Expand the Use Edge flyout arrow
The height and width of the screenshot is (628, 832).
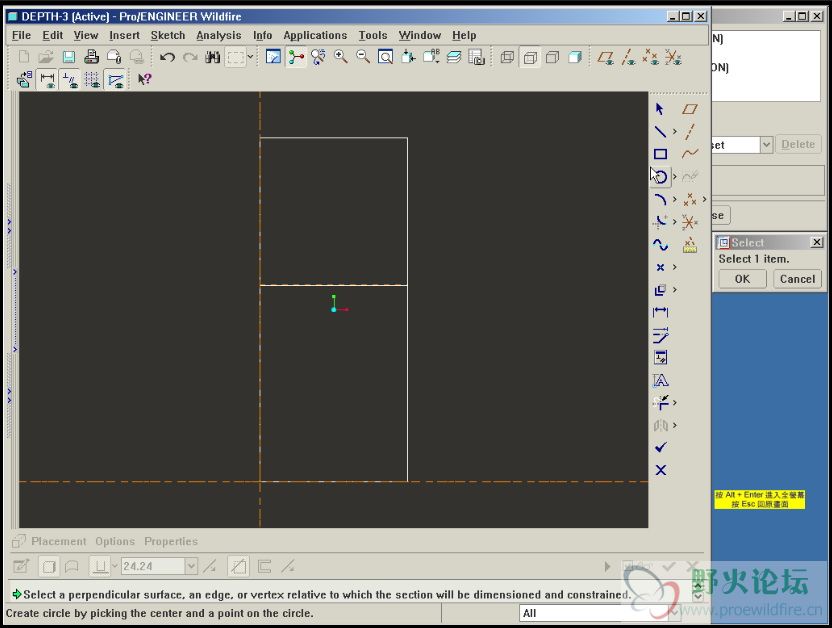coord(675,290)
